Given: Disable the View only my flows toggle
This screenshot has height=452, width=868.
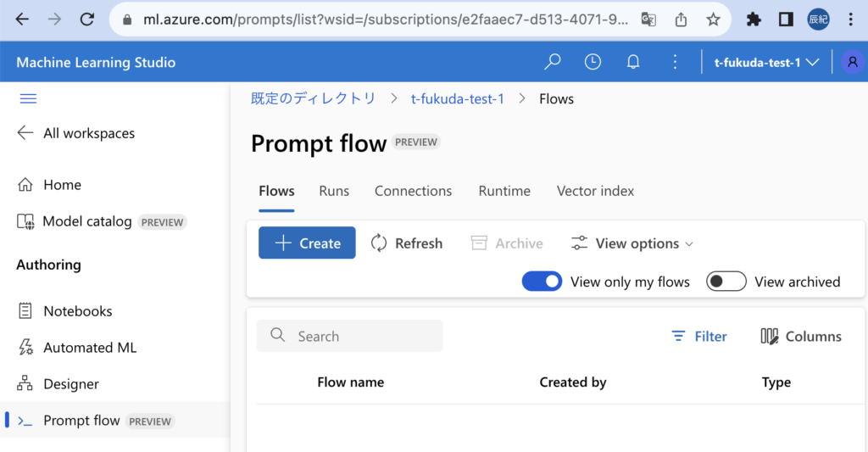Looking at the screenshot, I should pos(542,282).
